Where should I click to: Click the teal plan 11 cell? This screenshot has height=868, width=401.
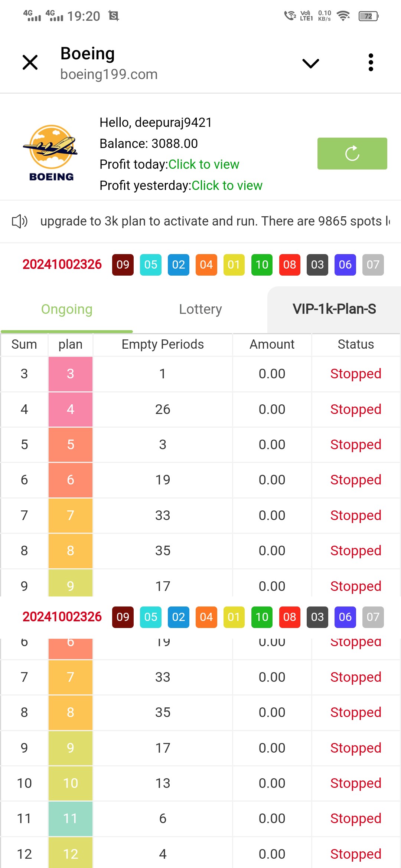[x=71, y=819]
